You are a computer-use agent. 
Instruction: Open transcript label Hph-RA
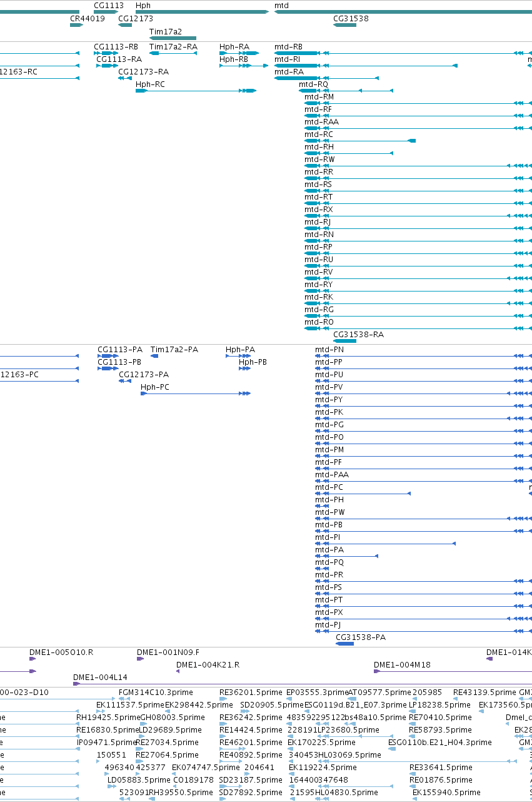tap(234, 47)
